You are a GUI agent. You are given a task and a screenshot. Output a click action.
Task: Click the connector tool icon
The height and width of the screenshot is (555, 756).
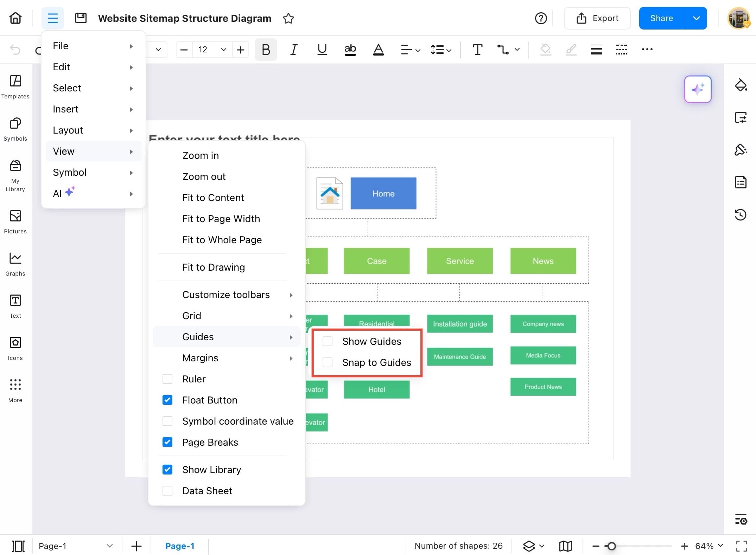pyautogui.click(x=502, y=50)
